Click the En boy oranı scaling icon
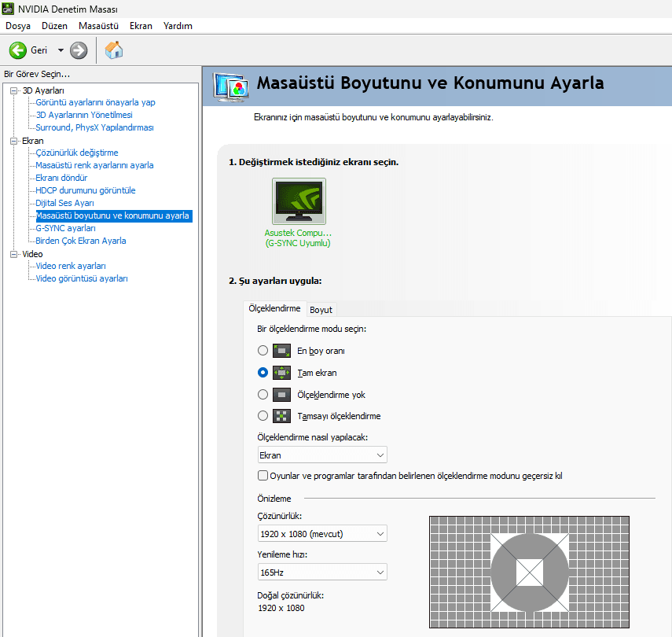 click(x=282, y=351)
